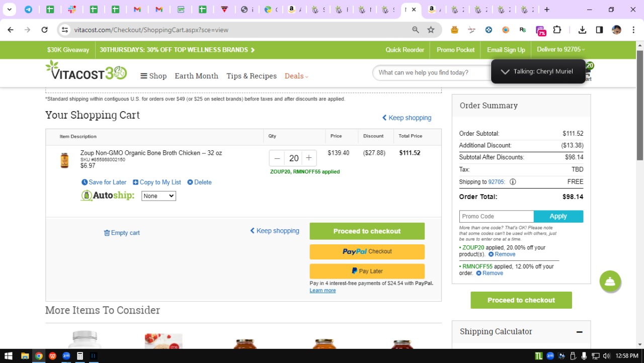Switch to the Slack browser tab

click(x=72, y=10)
